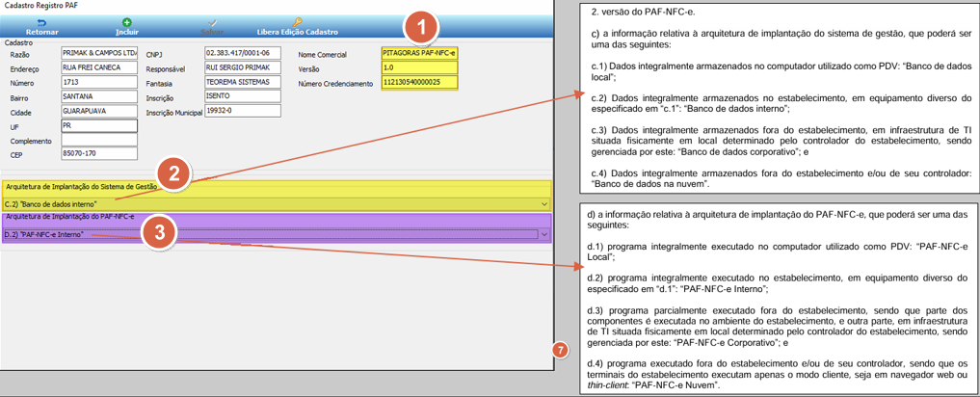Click the Libera Edição Cadastro key icon

tap(298, 22)
